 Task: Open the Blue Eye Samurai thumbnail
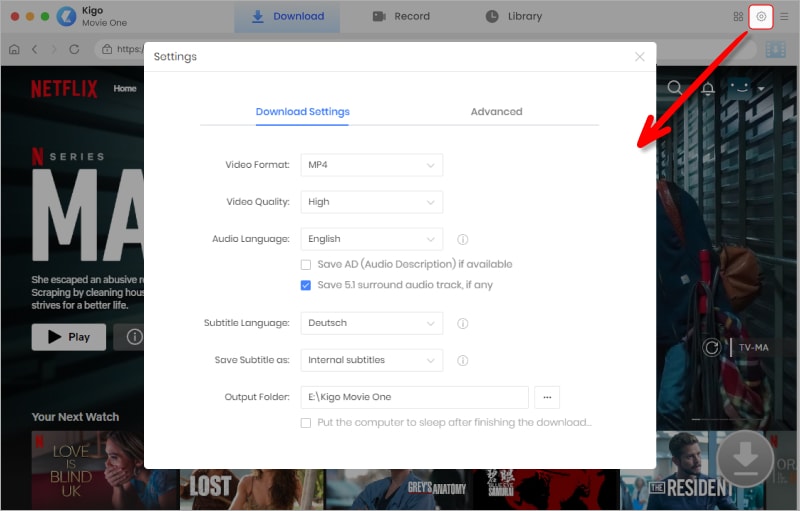(x=545, y=489)
